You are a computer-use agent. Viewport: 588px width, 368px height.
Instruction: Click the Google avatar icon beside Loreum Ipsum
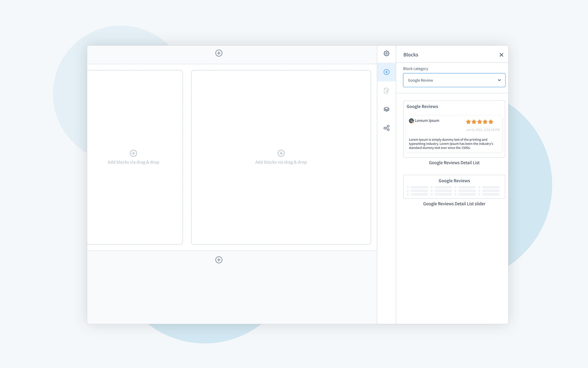pyautogui.click(x=411, y=121)
